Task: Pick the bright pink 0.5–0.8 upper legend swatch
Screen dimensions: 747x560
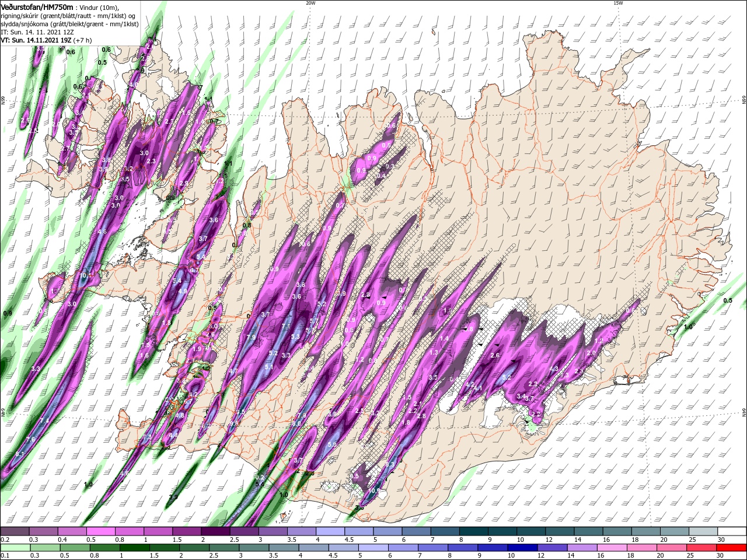Action: (100, 531)
